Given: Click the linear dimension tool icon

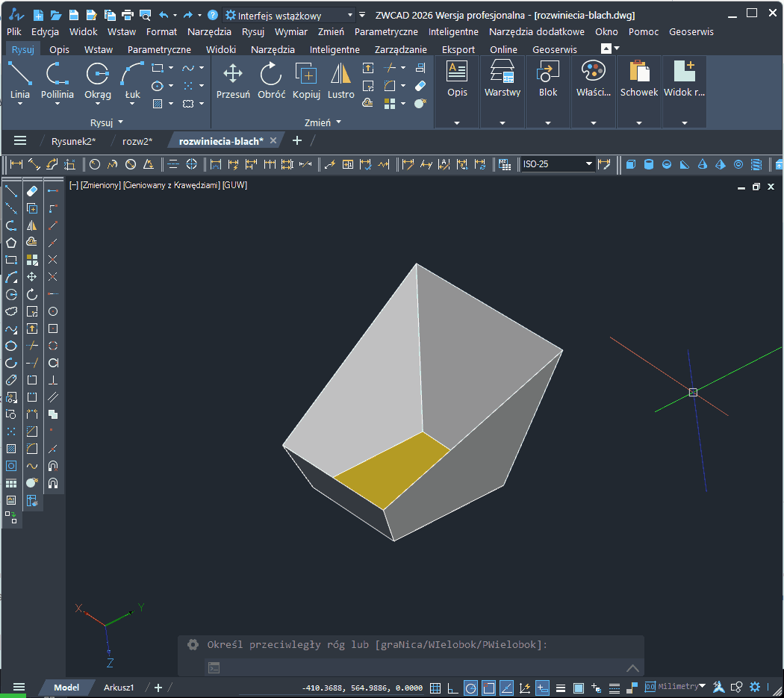Looking at the screenshot, I should coord(16,164).
